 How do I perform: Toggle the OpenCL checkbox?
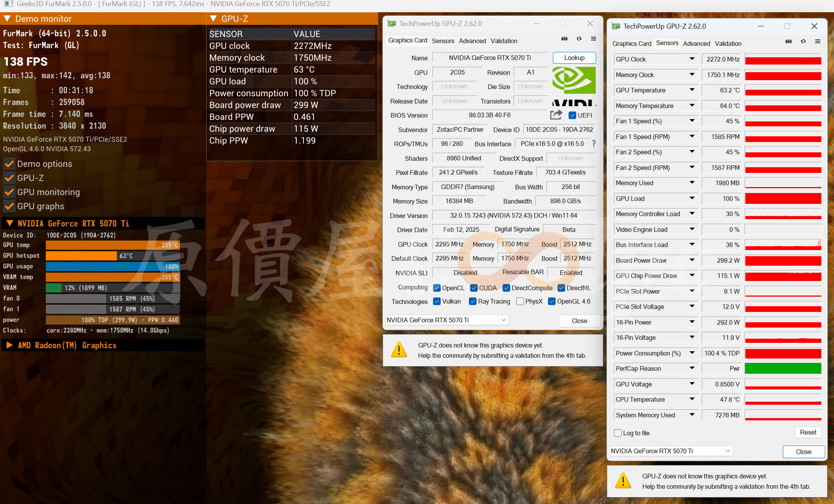pyautogui.click(x=437, y=288)
